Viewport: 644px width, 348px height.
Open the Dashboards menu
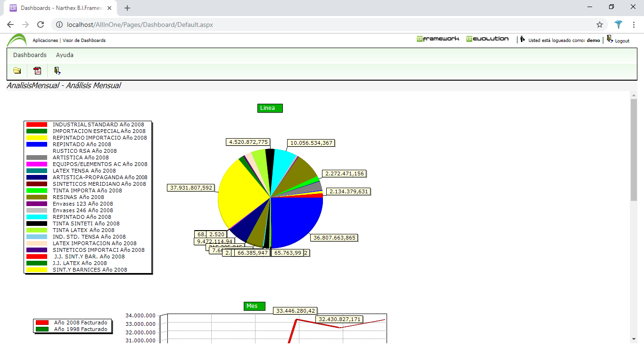[x=30, y=55]
